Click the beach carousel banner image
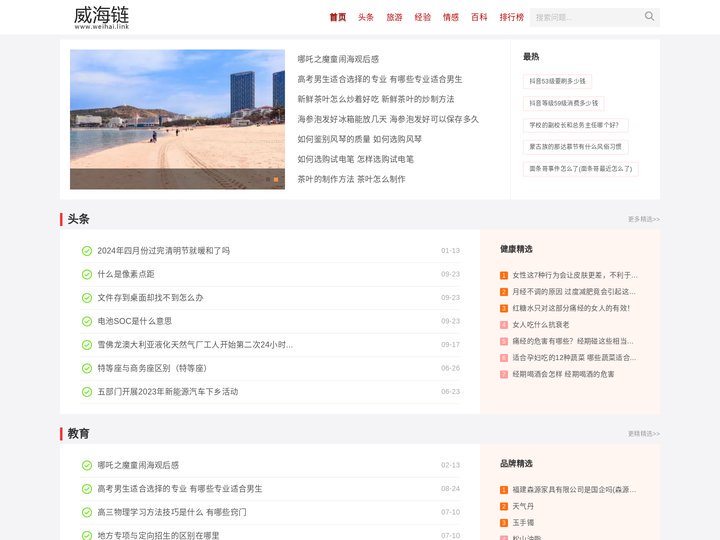 click(177, 119)
